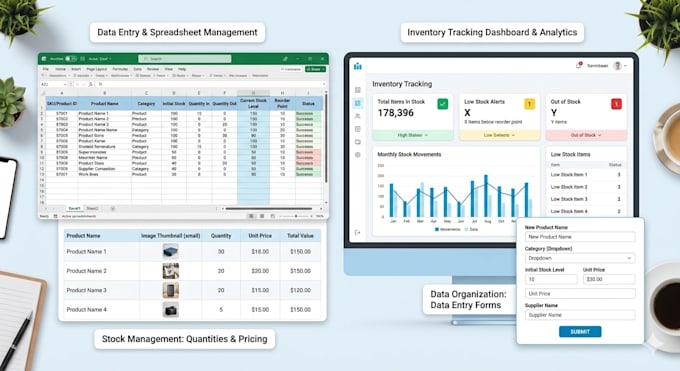680x371 pixels.
Task: Click the logout icon at sidebar bottom
Action: pyautogui.click(x=357, y=233)
